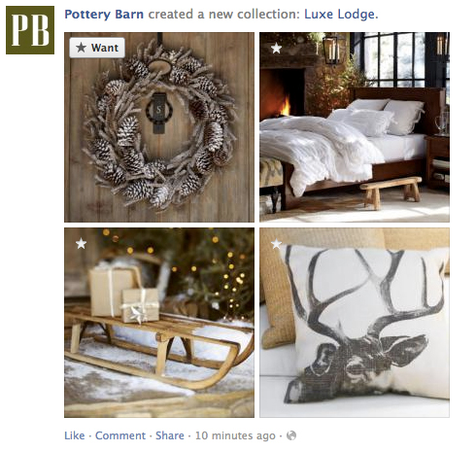
Task: Open the wooden sled with gifts thumbnail
Action: [159, 323]
